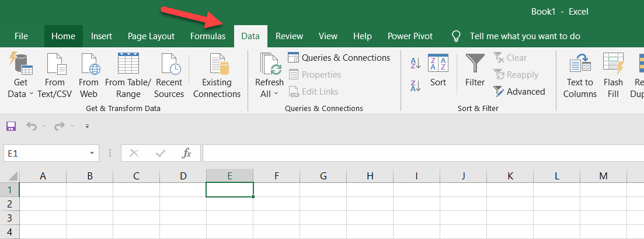
Task: Click the Sort Z to A icon
Action: coord(416,86)
